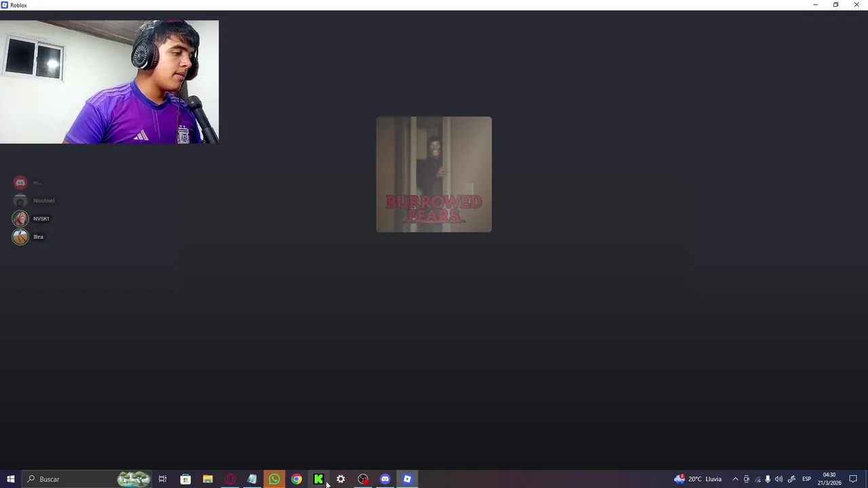Switch to Discord in taskbar
This screenshot has width=868, height=488.
pos(385,479)
